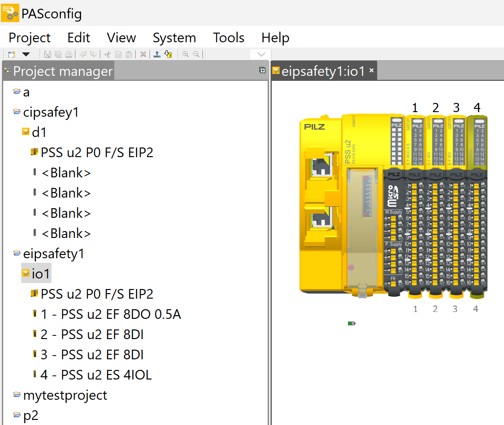504x425 pixels.
Task: Click the upper Ethernet port on head module
Action: coord(322,165)
